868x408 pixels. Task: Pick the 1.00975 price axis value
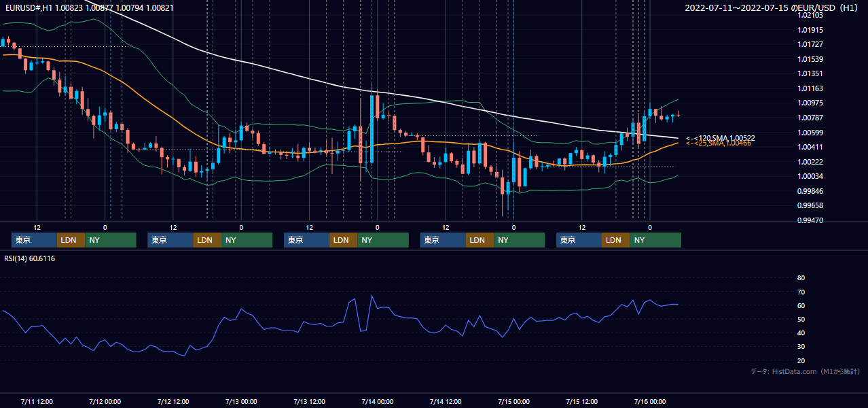point(810,103)
